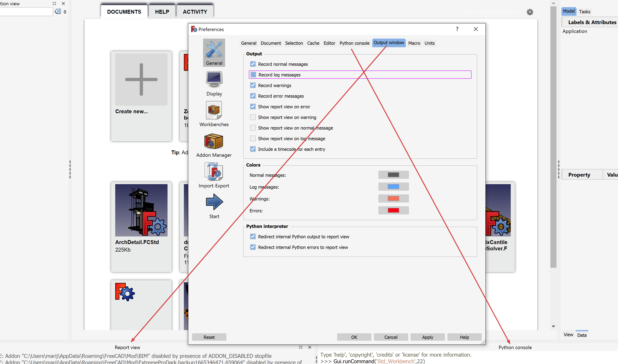Expand the Selection view panel
This screenshot has height=364, width=618.
coord(54,3)
